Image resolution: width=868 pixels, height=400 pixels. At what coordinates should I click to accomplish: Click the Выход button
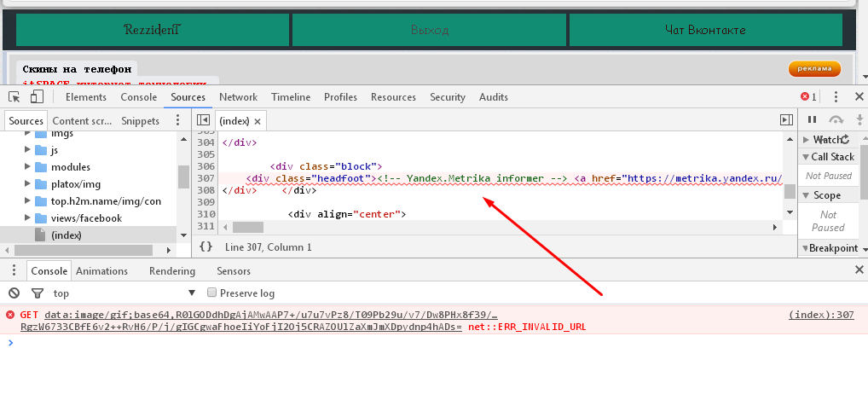click(430, 30)
